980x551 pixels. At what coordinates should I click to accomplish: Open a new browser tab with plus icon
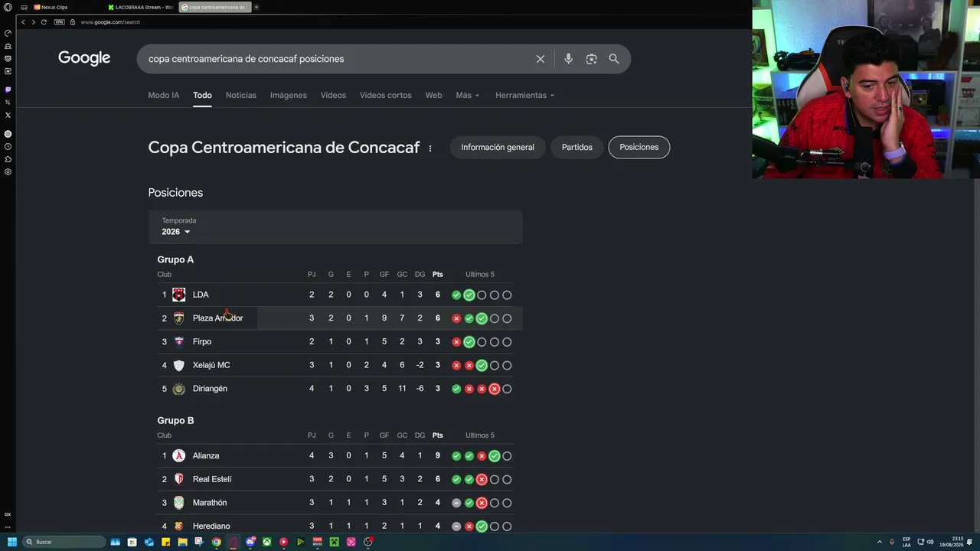[256, 7]
